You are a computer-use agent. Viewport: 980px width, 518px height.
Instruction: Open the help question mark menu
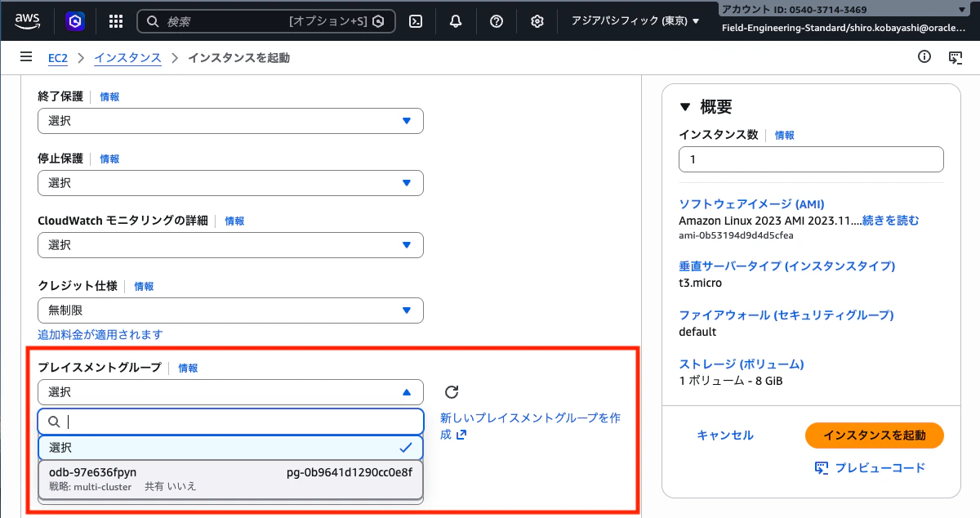click(497, 21)
